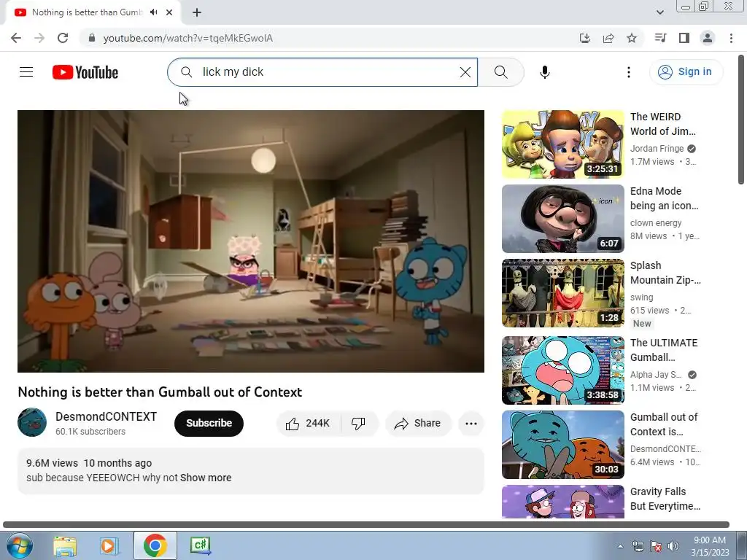The width and height of the screenshot is (747, 560).
Task: Click taskbar clock showing 9:00 AM
Action: pos(710,545)
